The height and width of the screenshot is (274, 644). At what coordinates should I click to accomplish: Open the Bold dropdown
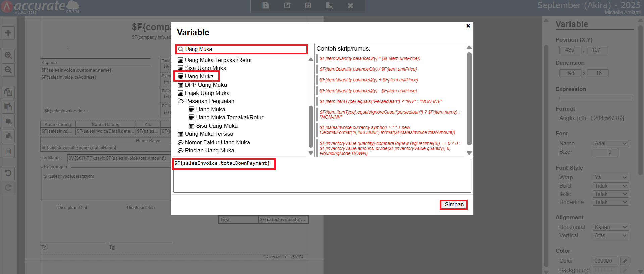[610, 186]
